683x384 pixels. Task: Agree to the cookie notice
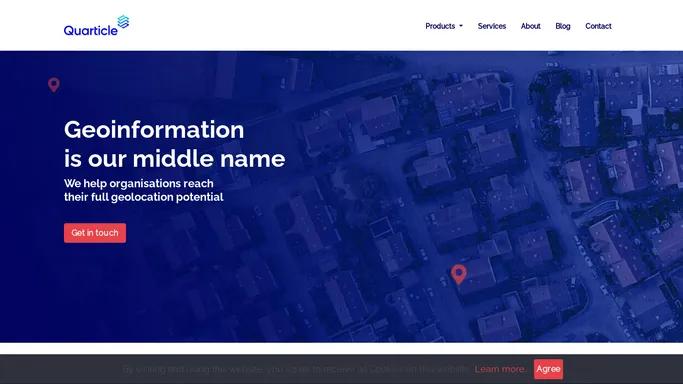click(x=548, y=369)
